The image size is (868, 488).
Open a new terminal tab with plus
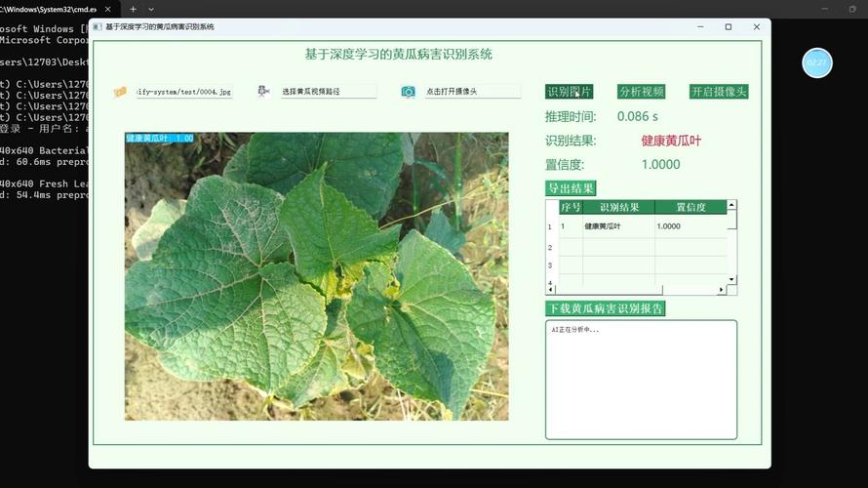133,9
